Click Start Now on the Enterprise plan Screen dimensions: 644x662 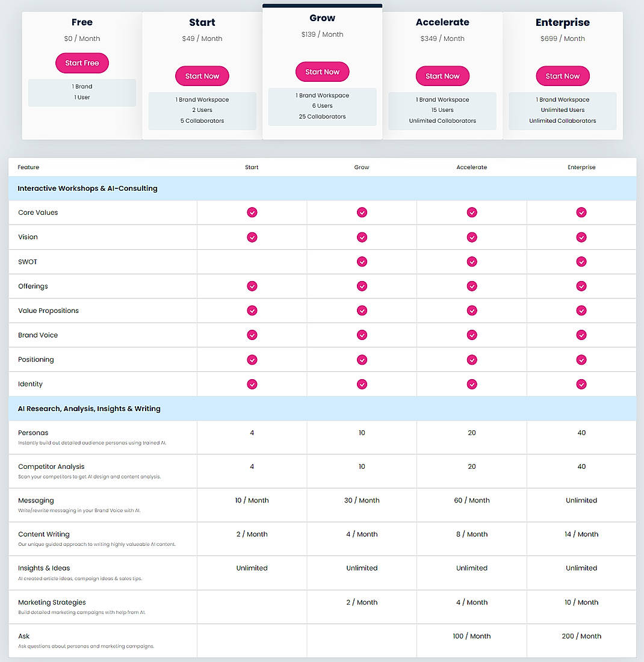[x=562, y=76]
